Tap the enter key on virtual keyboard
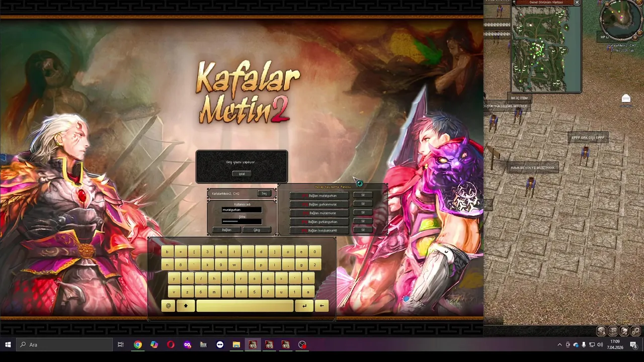 point(304,306)
